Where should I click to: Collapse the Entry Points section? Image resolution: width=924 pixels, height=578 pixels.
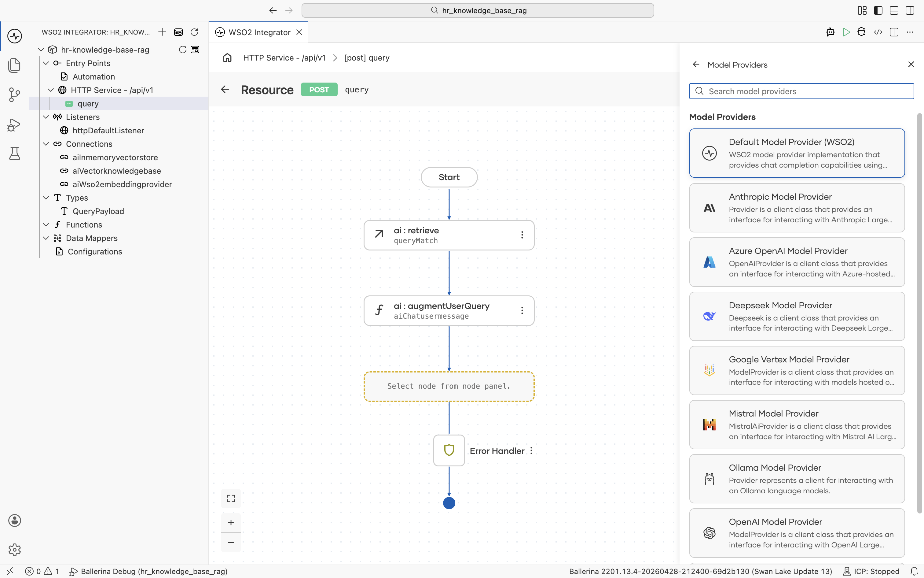46,63
